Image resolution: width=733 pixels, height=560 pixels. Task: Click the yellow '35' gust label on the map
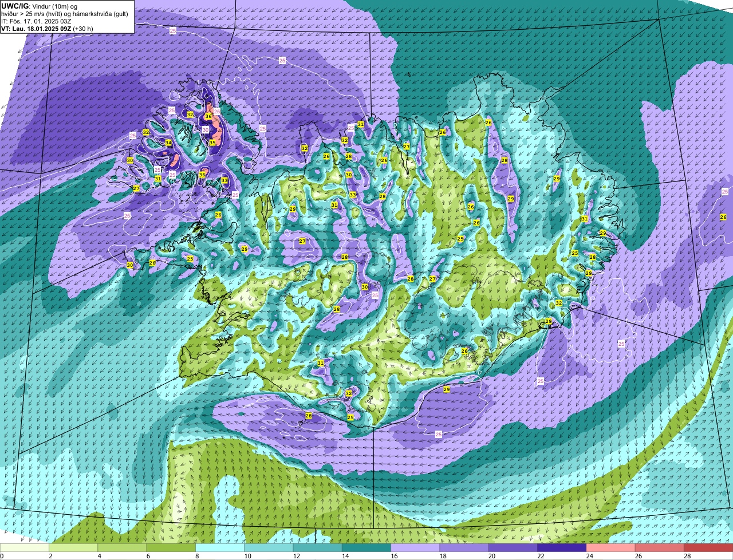point(212,143)
